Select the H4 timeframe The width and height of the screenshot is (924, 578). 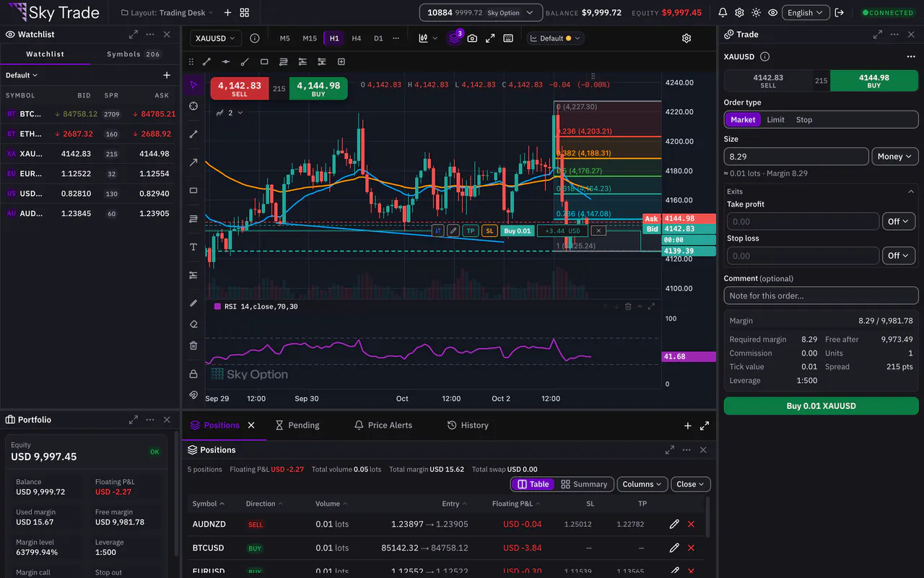pos(357,38)
